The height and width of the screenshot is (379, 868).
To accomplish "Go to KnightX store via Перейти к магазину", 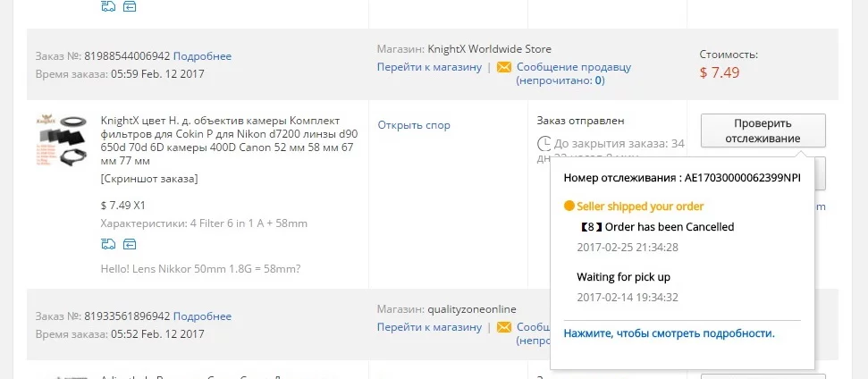I will tap(429, 67).
